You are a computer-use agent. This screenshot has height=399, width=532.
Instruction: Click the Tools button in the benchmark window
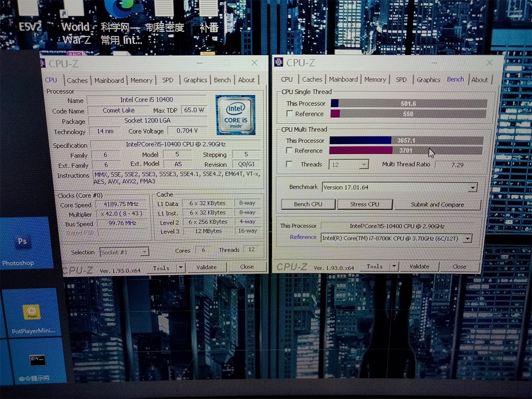tap(375, 266)
